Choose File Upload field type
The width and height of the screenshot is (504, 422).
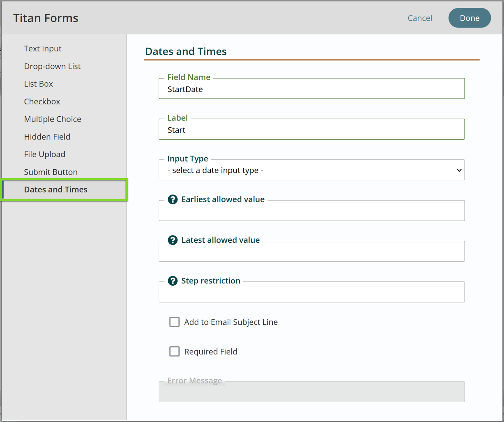(x=45, y=154)
